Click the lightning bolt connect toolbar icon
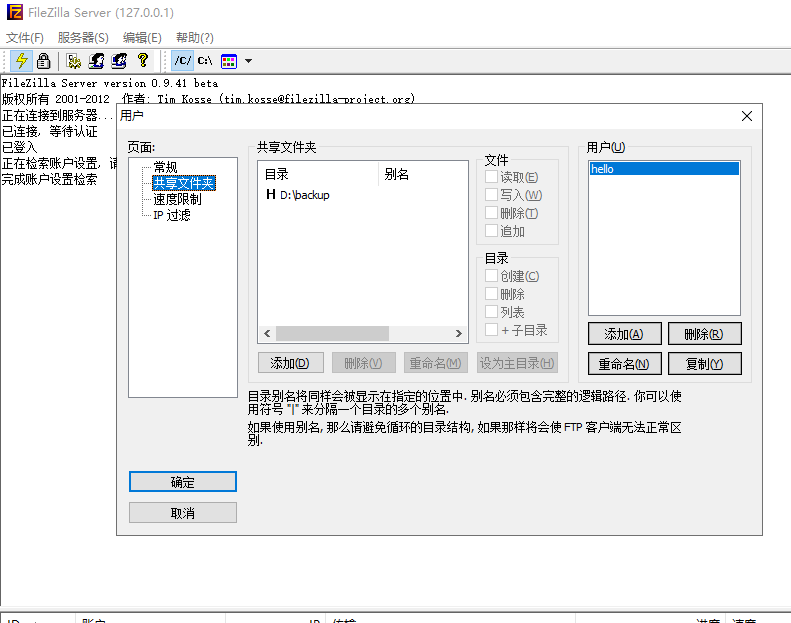791x623 pixels. pyautogui.click(x=21, y=61)
